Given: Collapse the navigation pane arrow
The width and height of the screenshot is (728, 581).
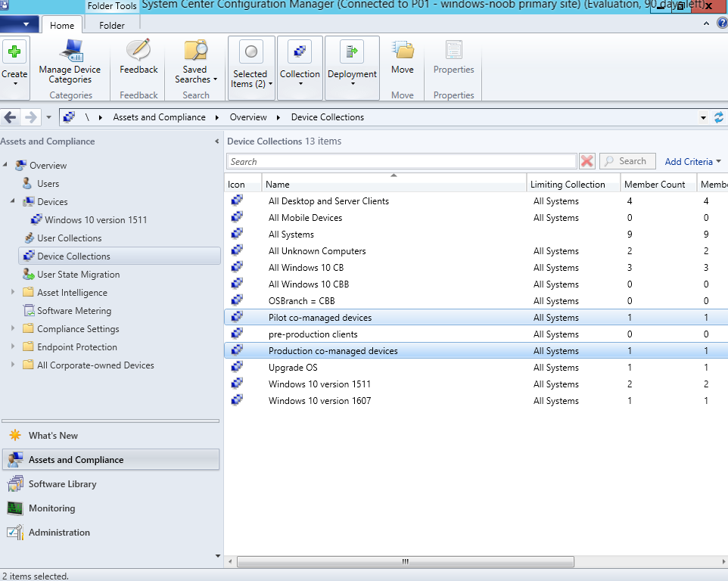Looking at the screenshot, I should pyautogui.click(x=217, y=141).
